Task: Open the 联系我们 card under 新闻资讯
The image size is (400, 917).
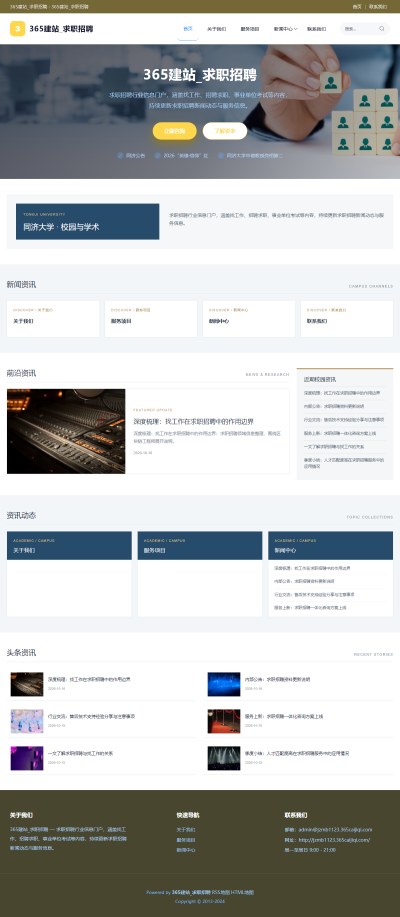Action: 347,319
